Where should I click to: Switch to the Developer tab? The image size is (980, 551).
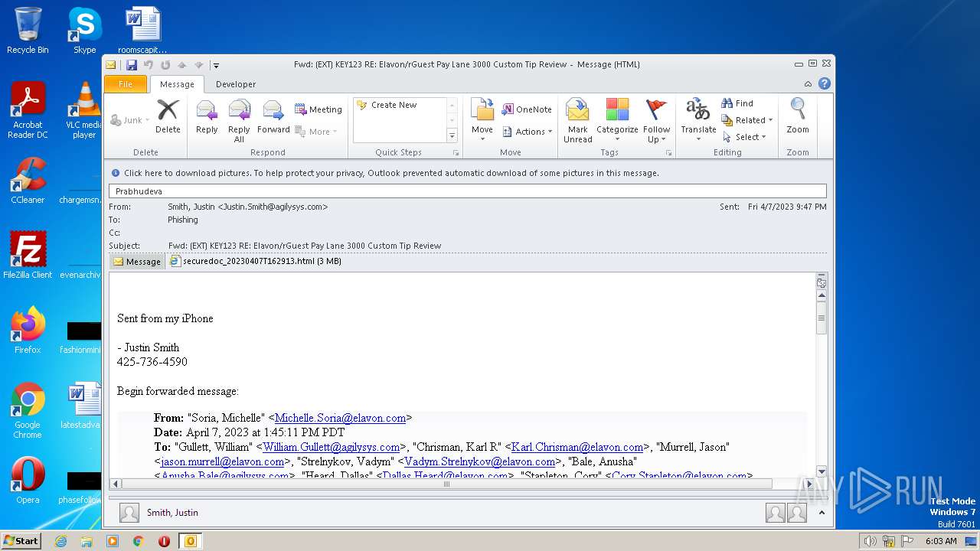[236, 84]
